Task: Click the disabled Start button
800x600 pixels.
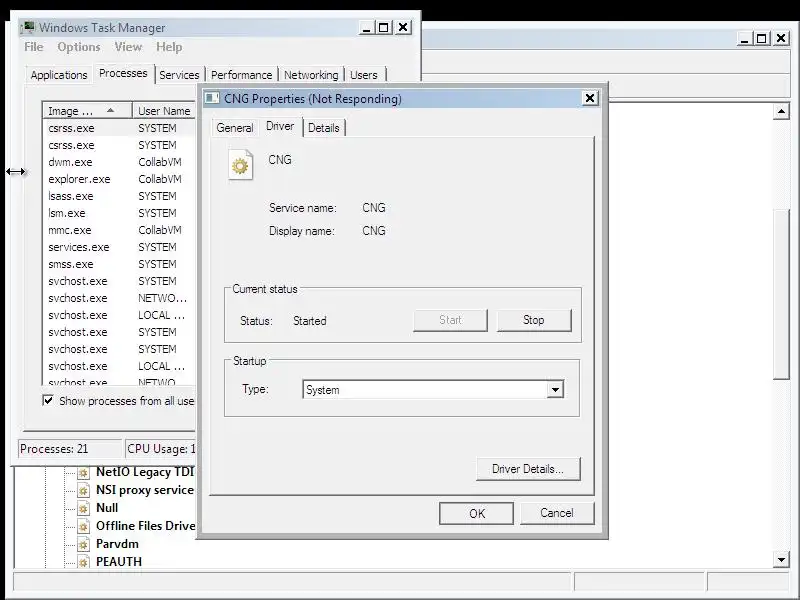Action: [450, 320]
